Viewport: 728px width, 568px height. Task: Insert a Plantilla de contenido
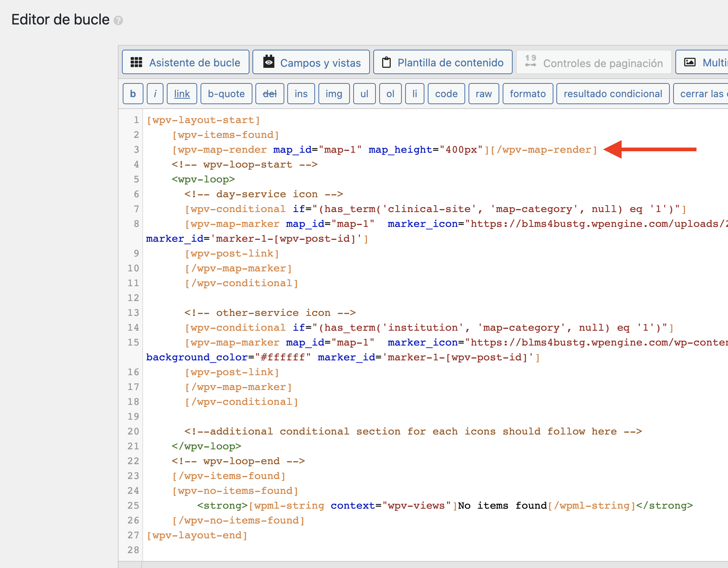coord(443,62)
